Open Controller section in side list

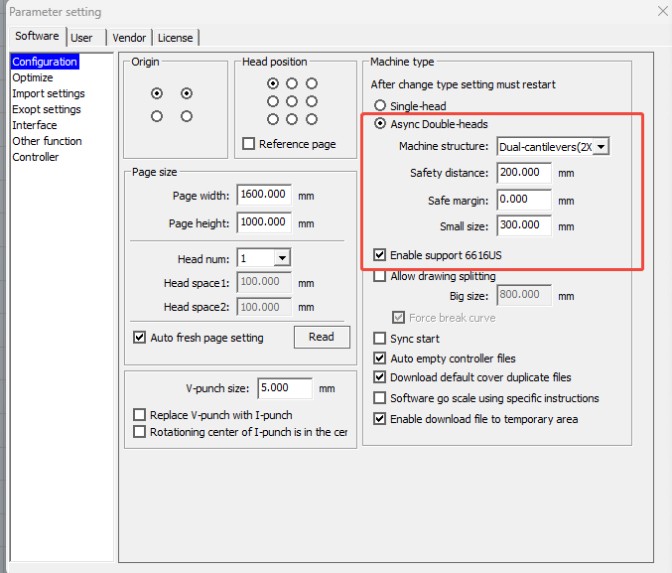coord(35,157)
